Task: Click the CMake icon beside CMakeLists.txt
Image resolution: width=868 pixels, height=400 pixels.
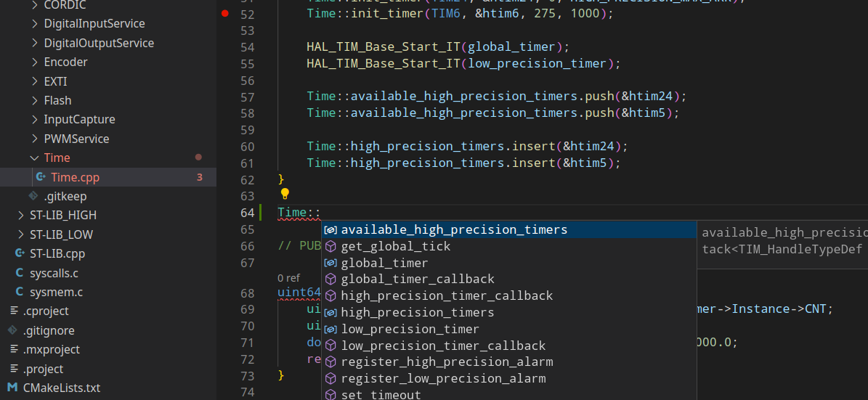Action: click(13, 388)
